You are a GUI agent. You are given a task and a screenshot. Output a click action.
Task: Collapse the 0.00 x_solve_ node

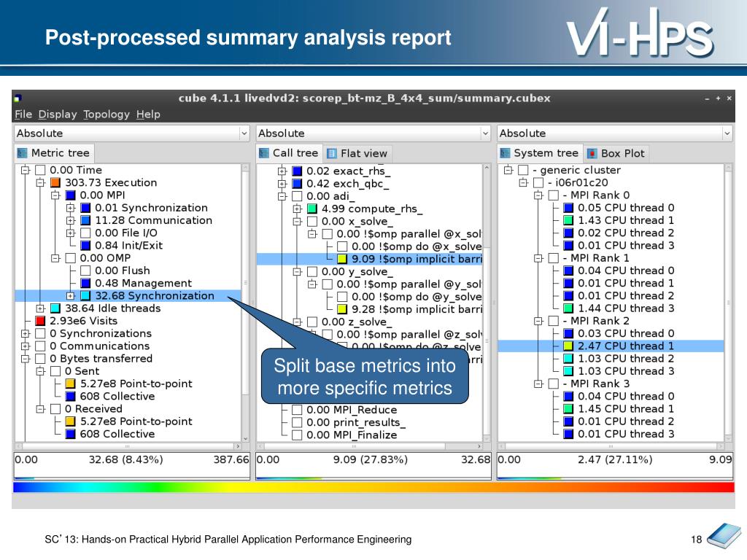[x=298, y=222]
